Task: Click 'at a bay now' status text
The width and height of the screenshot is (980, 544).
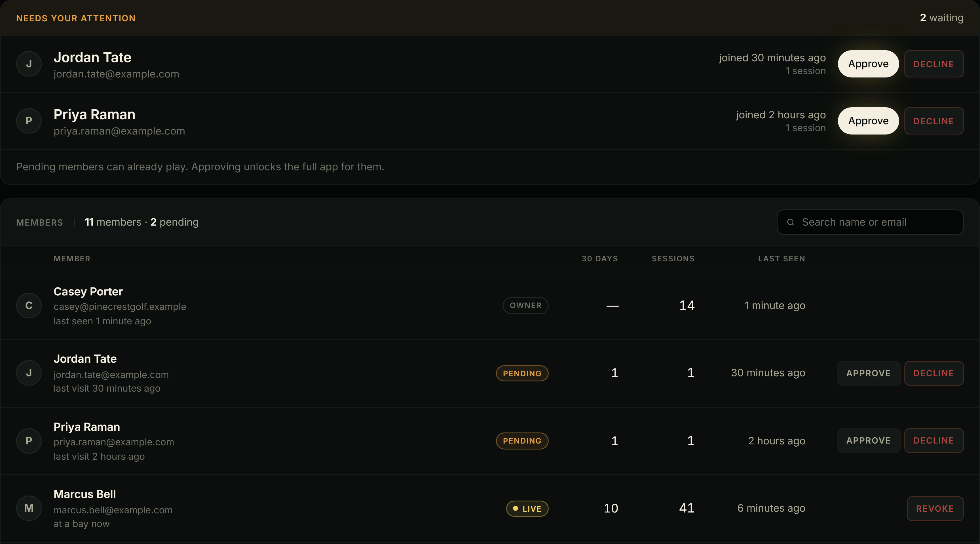Action: (x=81, y=524)
